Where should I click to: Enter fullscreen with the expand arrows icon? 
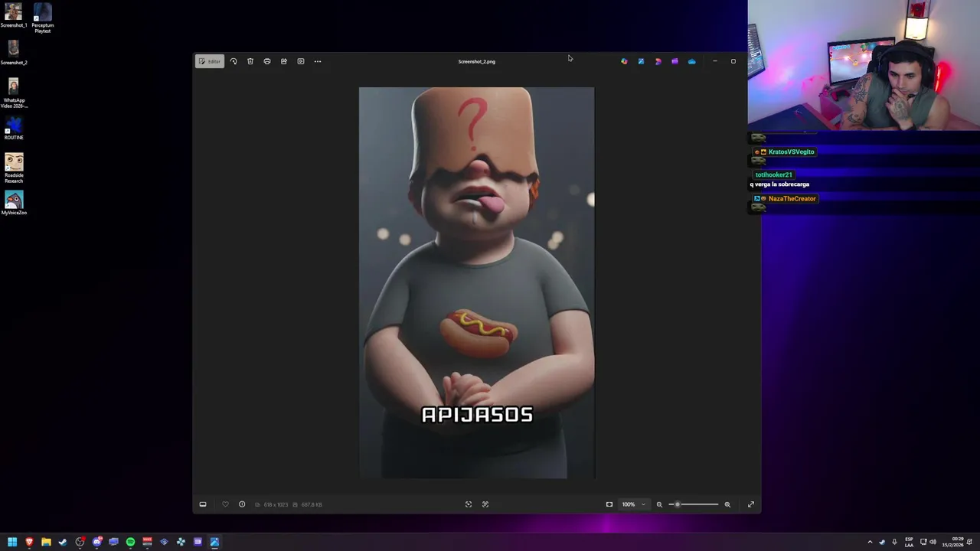click(x=751, y=504)
